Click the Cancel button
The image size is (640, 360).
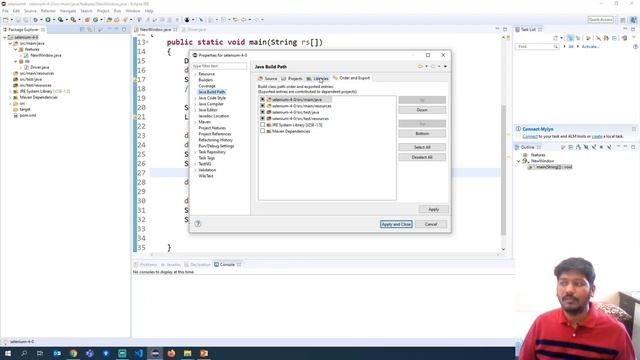coord(431,224)
